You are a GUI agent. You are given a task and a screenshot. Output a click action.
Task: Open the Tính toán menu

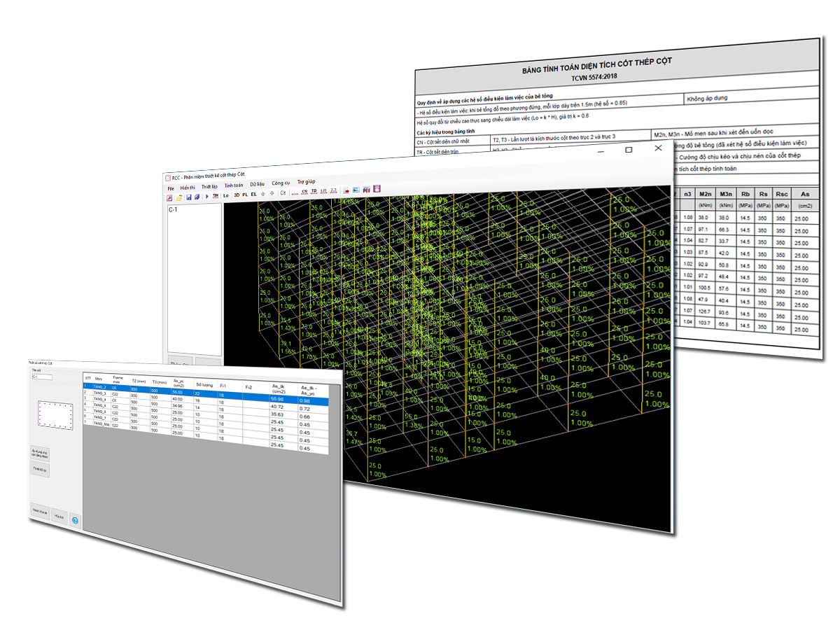click(x=234, y=185)
